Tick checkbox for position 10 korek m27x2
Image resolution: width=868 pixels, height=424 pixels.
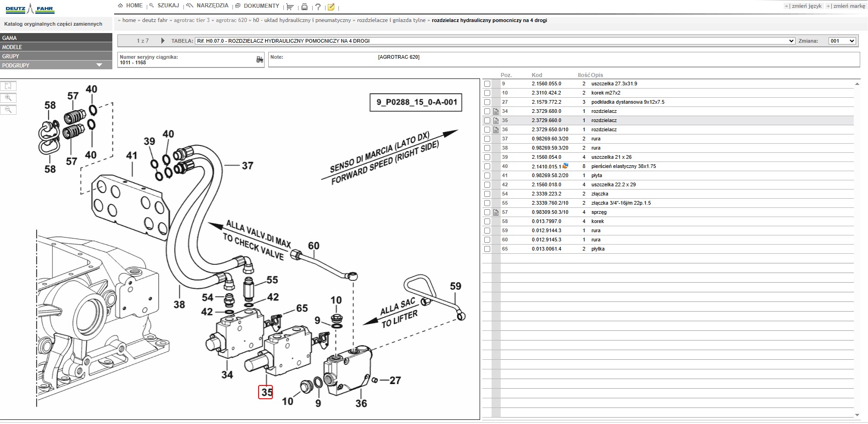487,93
